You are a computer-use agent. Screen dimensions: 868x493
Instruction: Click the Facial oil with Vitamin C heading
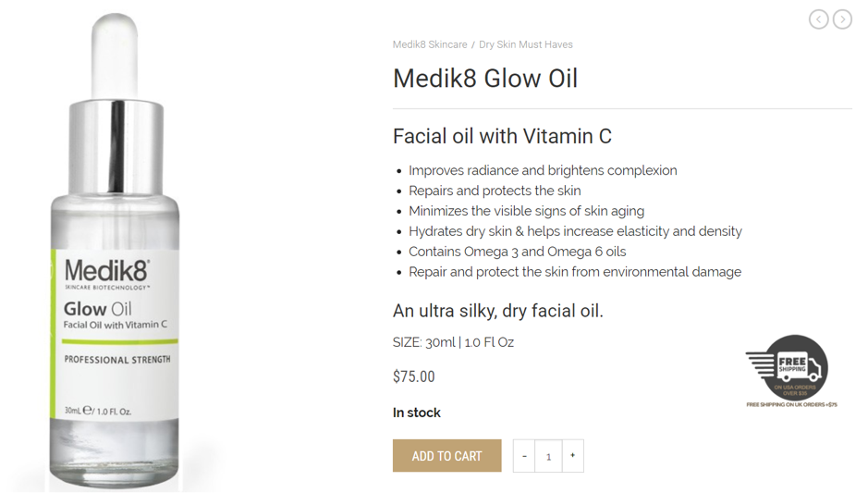pyautogui.click(x=502, y=137)
